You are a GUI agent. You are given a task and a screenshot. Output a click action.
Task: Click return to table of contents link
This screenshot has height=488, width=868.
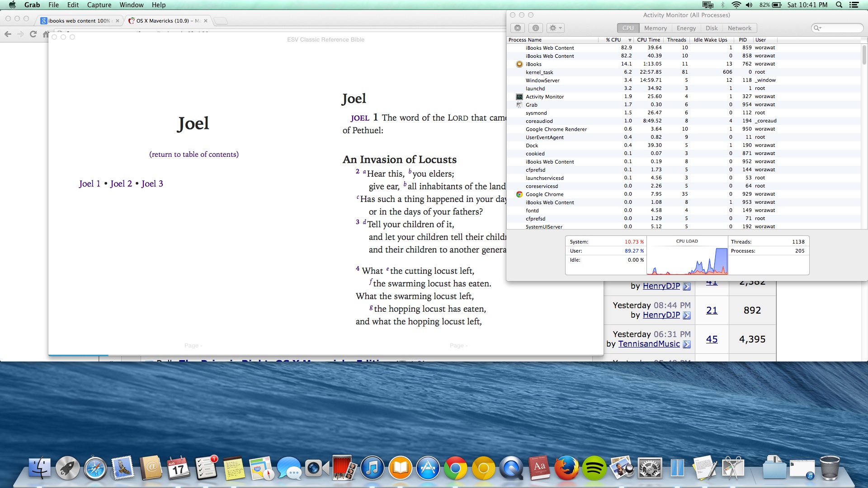coord(194,154)
